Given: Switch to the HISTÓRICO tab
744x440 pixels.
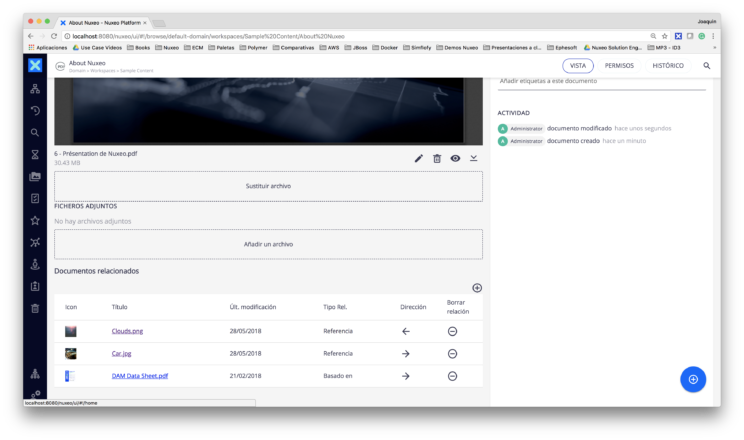Looking at the screenshot, I should (668, 66).
